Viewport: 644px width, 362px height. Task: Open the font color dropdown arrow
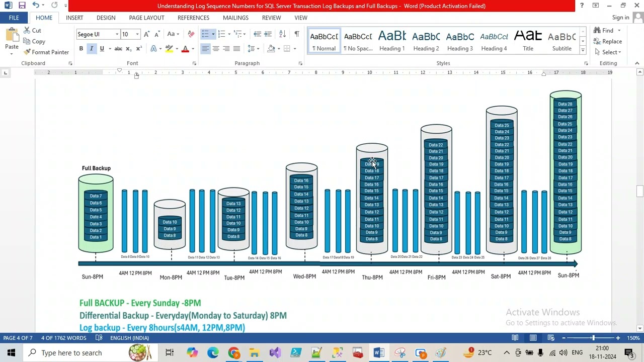[x=193, y=49]
